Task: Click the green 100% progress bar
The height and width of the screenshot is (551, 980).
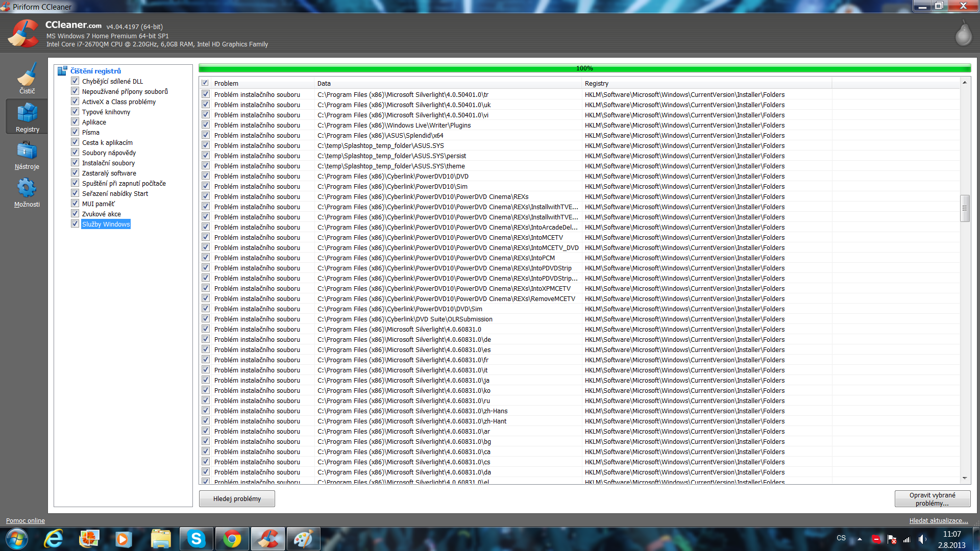Action: [584, 68]
